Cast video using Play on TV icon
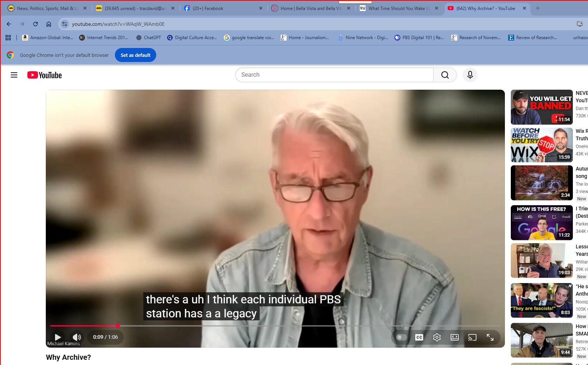 [472, 337]
